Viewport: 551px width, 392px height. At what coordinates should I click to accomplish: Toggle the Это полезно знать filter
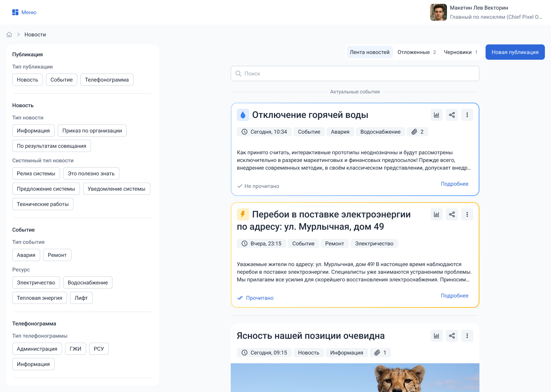tap(91, 173)
